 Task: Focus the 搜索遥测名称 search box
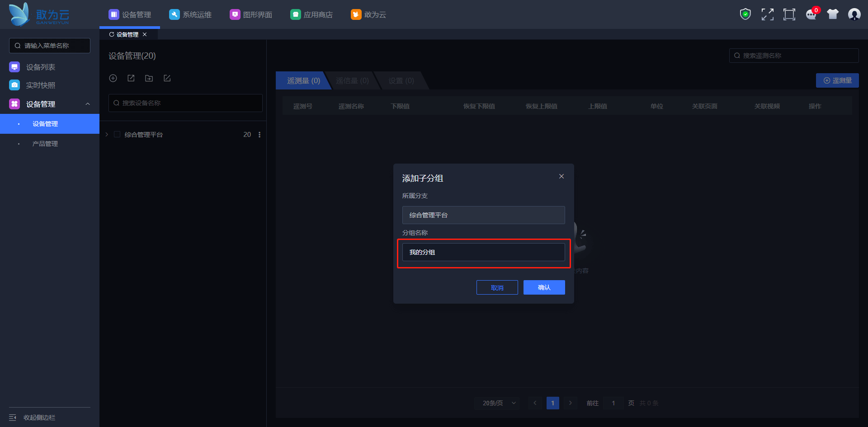click(794, 56)
